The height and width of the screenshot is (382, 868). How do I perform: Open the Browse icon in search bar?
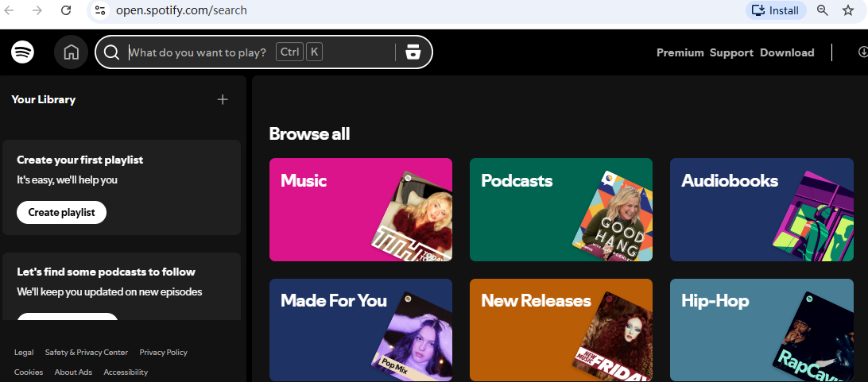[413, 52]
